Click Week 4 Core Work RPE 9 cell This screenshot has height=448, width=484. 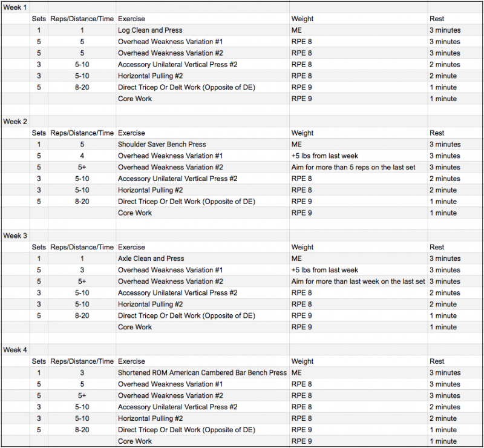click(358, 441)
